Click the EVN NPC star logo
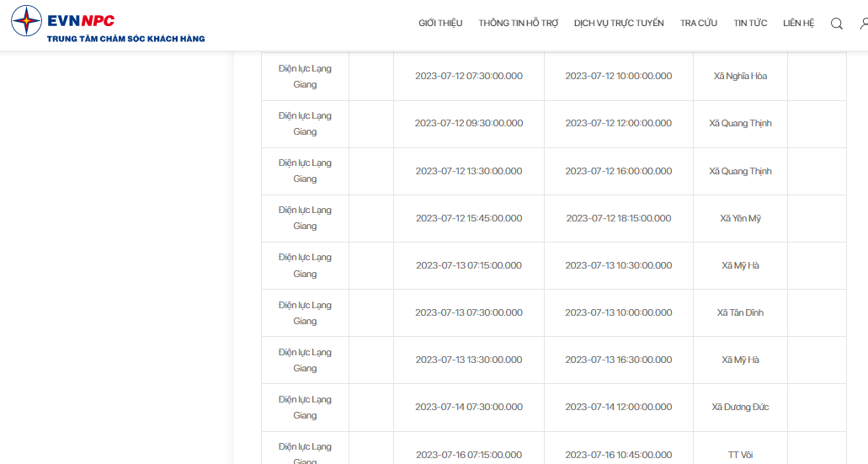 pyautogui.click(x=26, y=21)
